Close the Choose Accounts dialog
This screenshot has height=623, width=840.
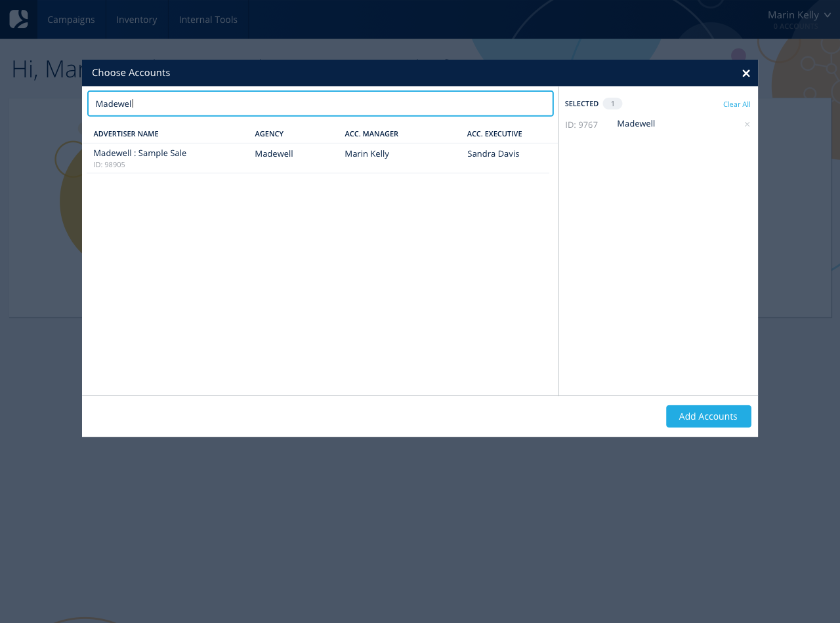[x=746, y=73]
